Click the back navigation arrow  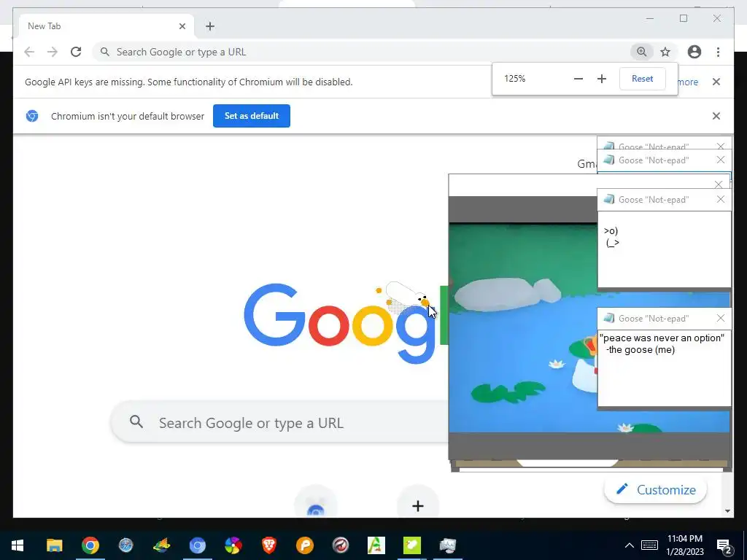[29, 52]
